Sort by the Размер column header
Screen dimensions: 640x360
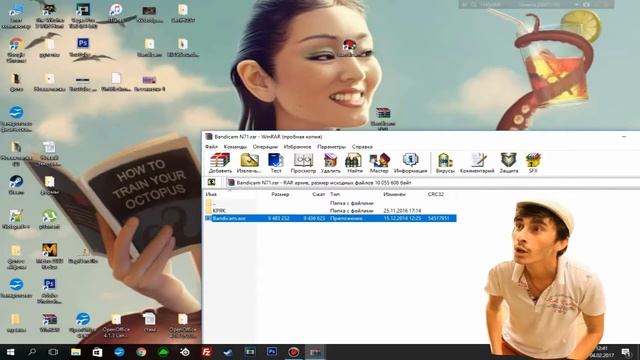click(x=280, y=194)
